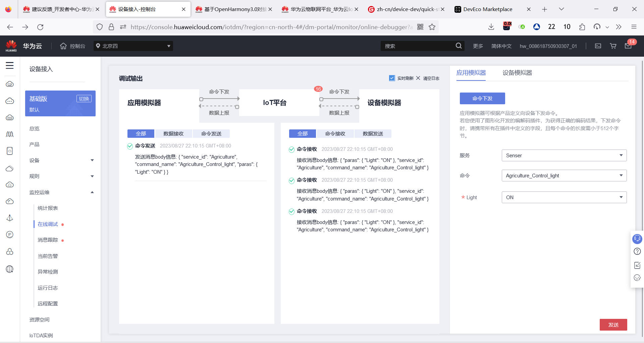The image size is (644, 343).
Task: Click the blue 命令下发 button
Action: pyautogui.click(x=482, y=98)
